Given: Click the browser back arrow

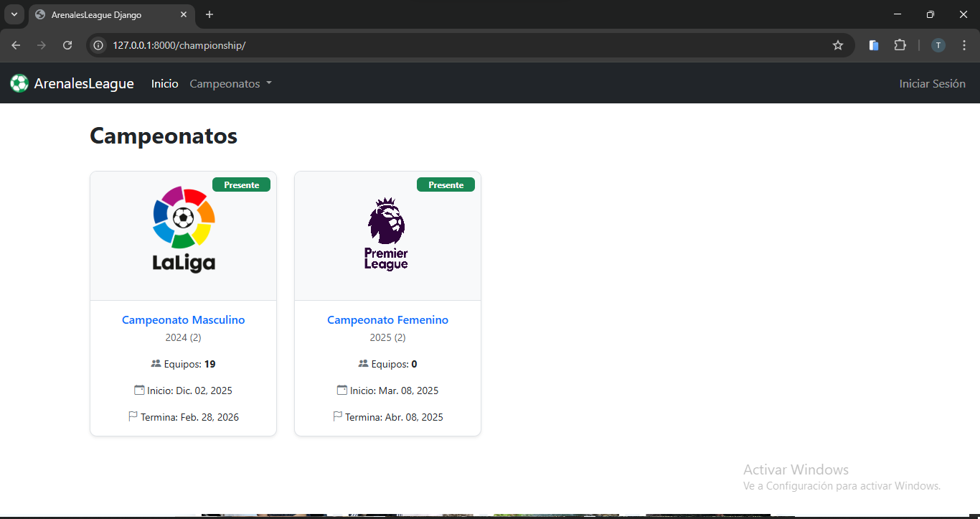Looking at the screenshot, I should click(17, 45).
